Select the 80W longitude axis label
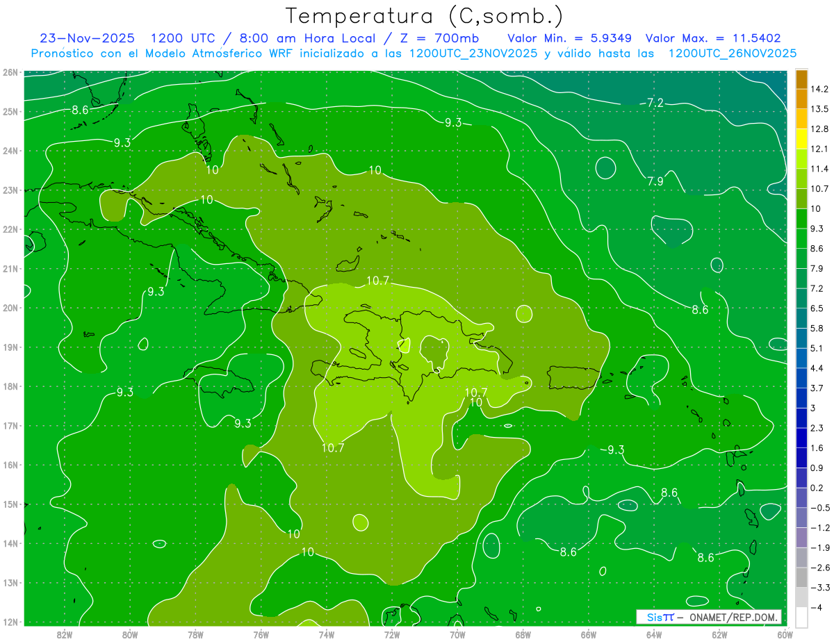834x644 pixels. pos(130,634)
